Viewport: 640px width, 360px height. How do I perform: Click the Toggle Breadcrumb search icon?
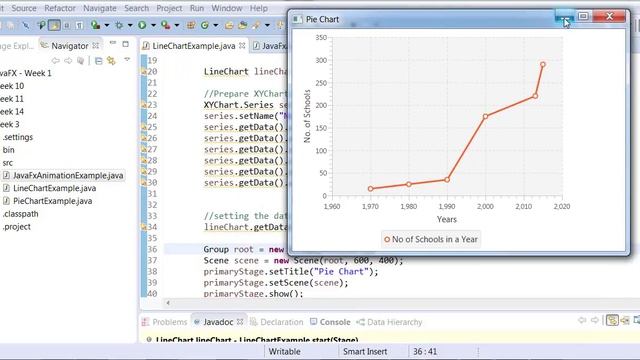41,25
